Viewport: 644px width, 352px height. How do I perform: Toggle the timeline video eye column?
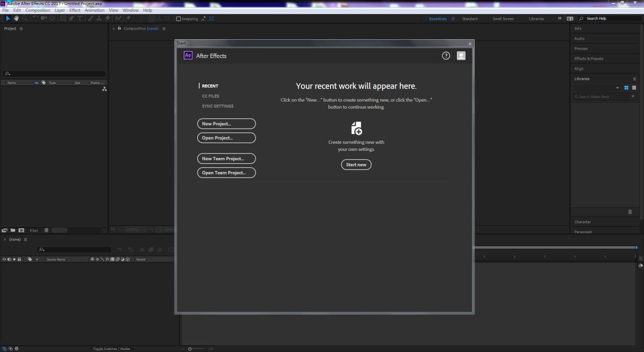click(4, 259)
